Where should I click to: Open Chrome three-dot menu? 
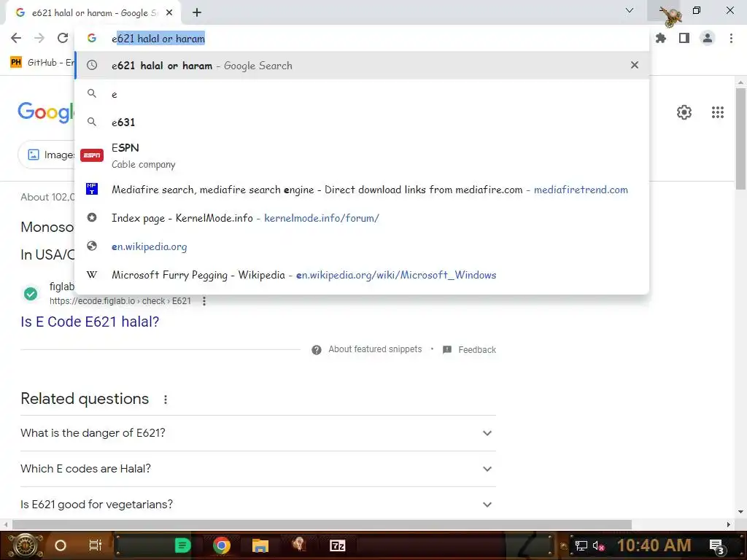731,38
